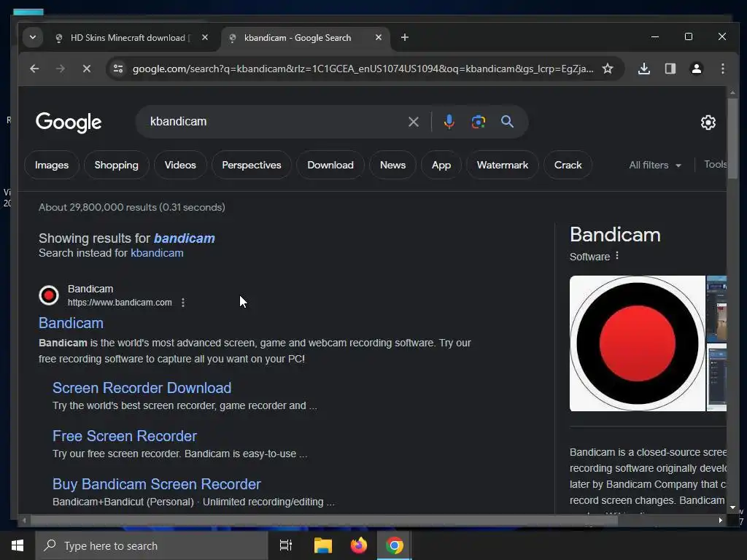Filter results by Videos
747x560 pixels.
[x=180, y=165]
